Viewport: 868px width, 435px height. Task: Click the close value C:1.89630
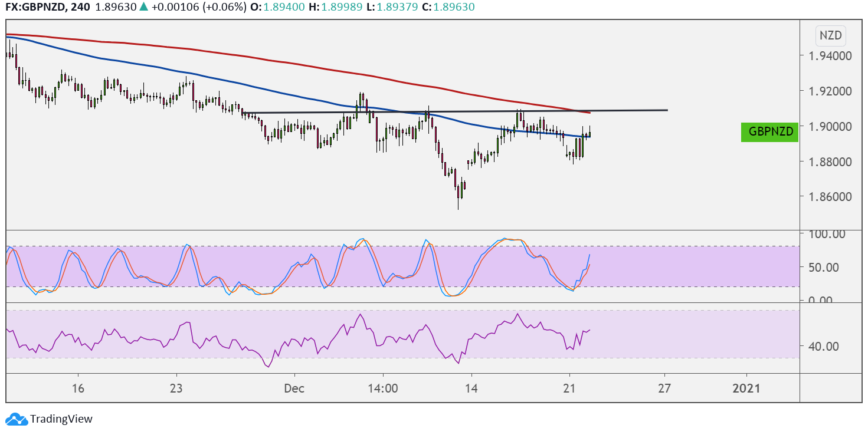point(448,7)
